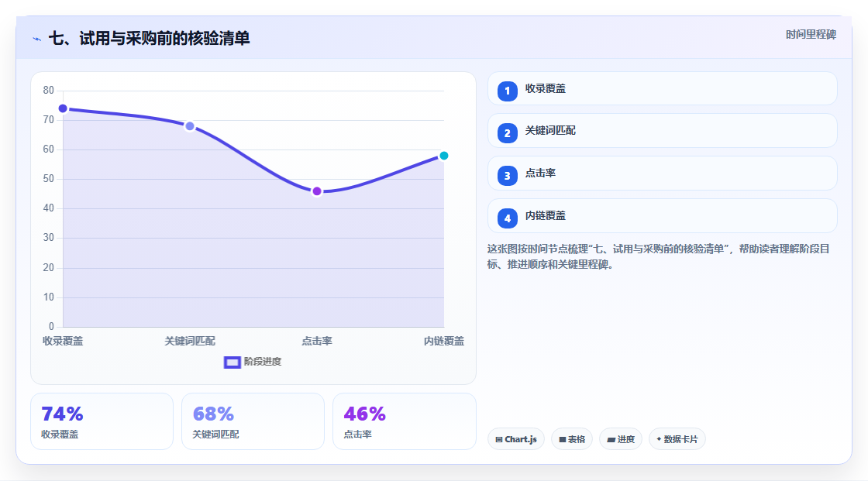
Task: Select the teal 内链覆盖 data point
Action: [443, 156]
